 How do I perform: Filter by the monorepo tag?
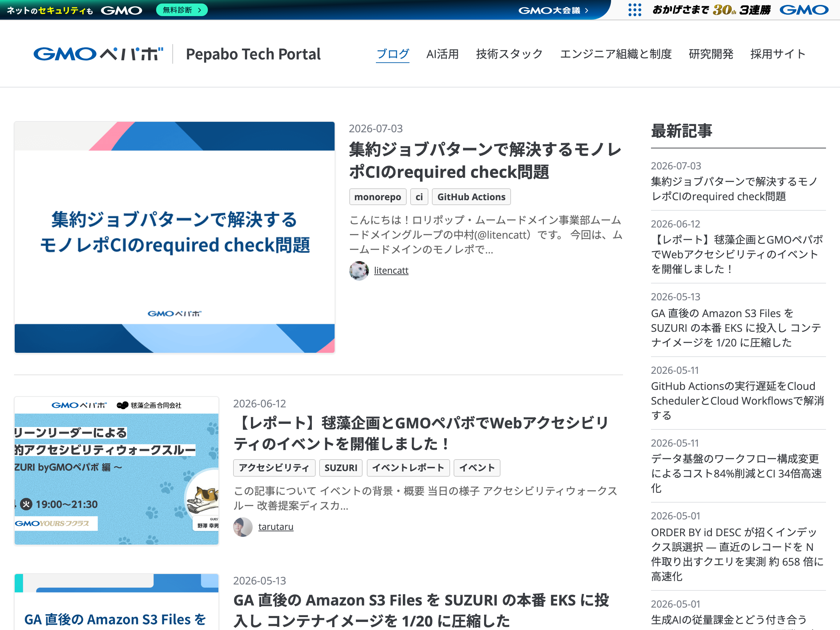tap(378, 197)
